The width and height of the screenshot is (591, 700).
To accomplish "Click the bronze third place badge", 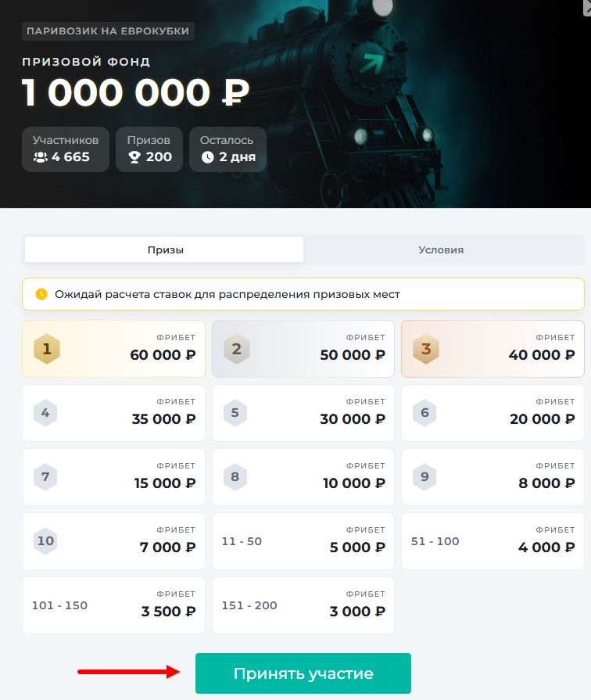I will tap(426, 349).
